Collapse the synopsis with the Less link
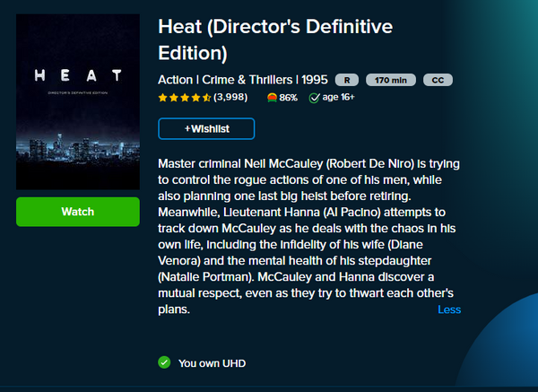 449,309
